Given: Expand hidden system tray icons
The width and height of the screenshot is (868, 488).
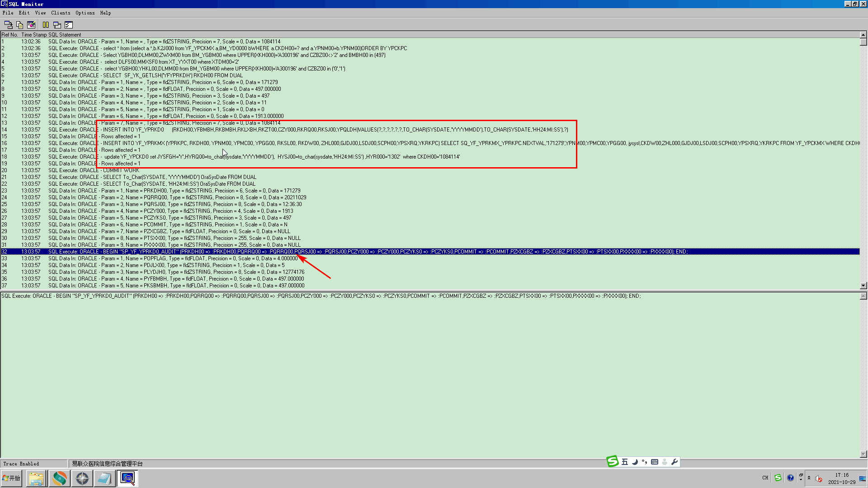Looking at the screenshot, I should tap(809, 478).
